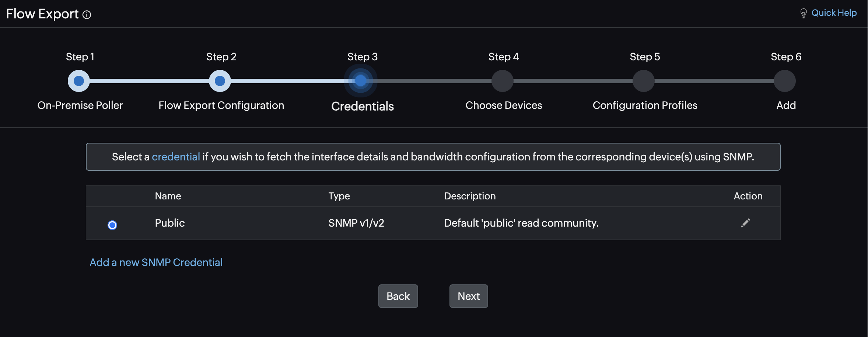Open the Quick Help link
The height and width of the screenshot is (337, 868).
834,13
